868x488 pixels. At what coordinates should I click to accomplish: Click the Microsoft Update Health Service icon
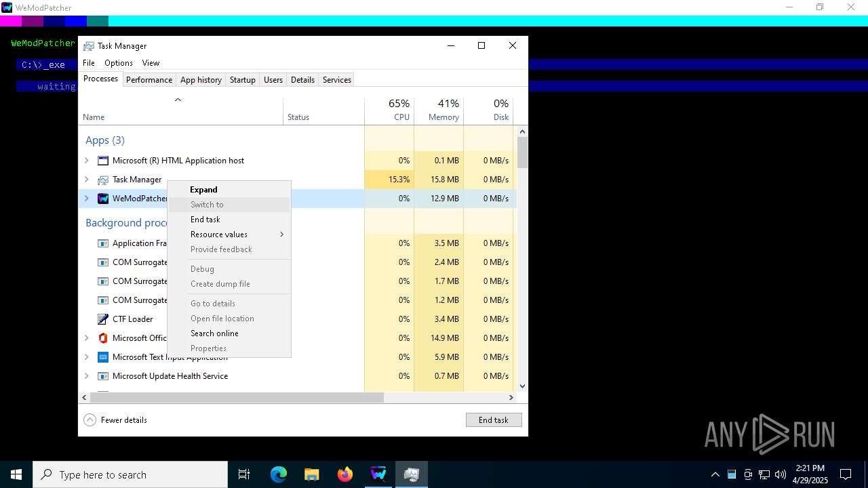tap(103, 376)
